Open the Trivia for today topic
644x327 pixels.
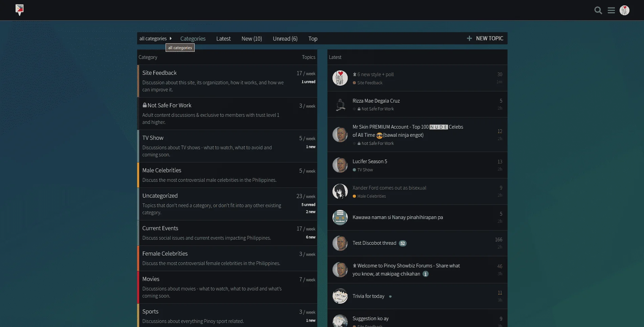pyautogui.click(x=368, y=296)
